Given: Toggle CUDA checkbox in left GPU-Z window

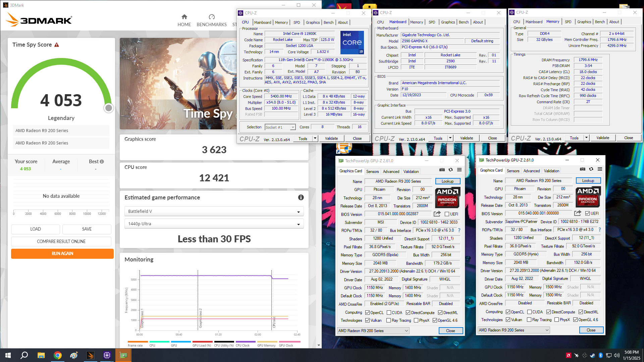Looking at the screenshot, I should 389,313.
